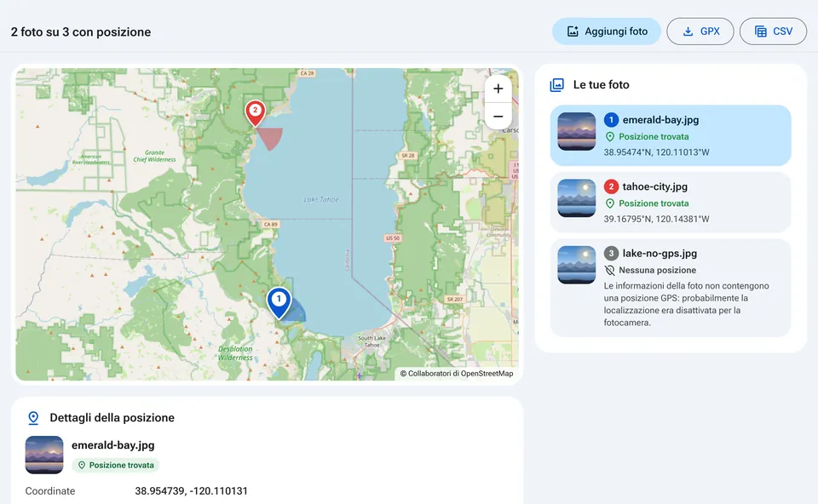Select the emerald-bay.jpg file name in the photo list
The width and height of the screenshot is (818, 504).
click(660, 120)
